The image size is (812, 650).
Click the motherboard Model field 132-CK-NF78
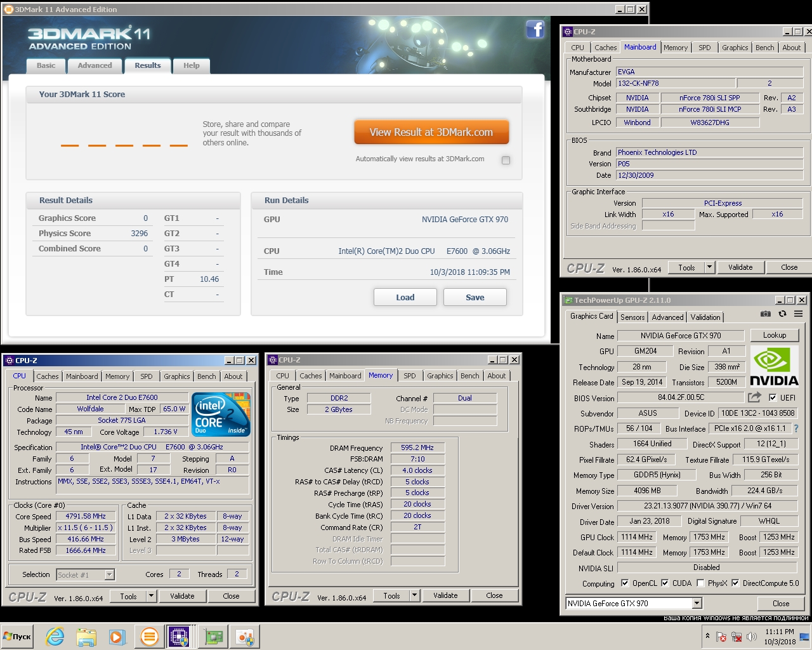(x=676, y=83)
